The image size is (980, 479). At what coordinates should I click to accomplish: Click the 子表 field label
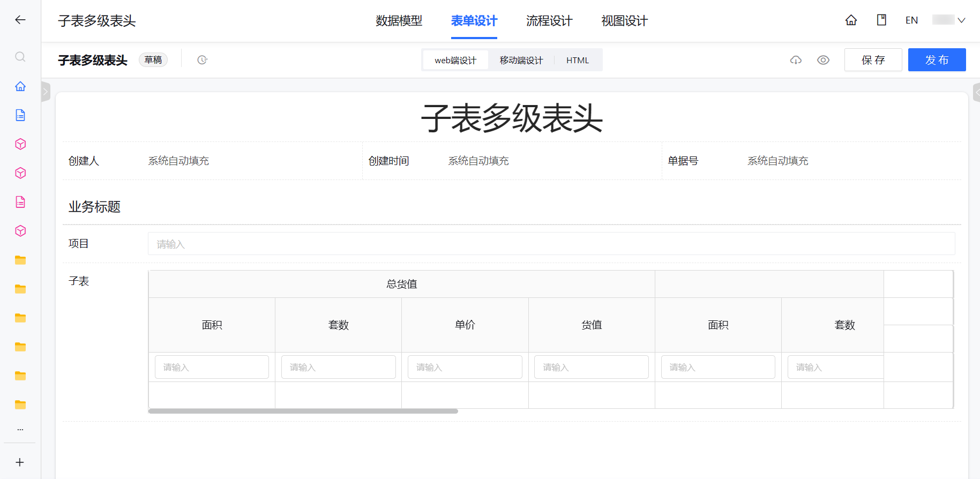79,281
